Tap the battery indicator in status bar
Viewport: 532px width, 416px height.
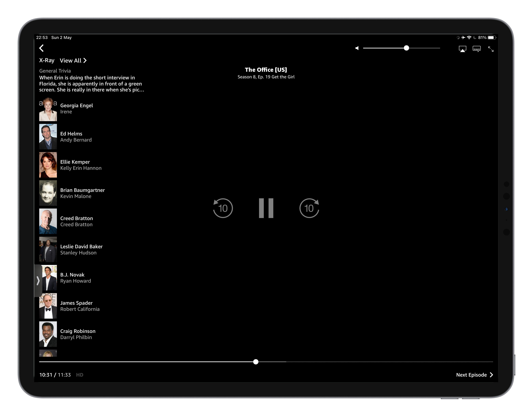492,38
